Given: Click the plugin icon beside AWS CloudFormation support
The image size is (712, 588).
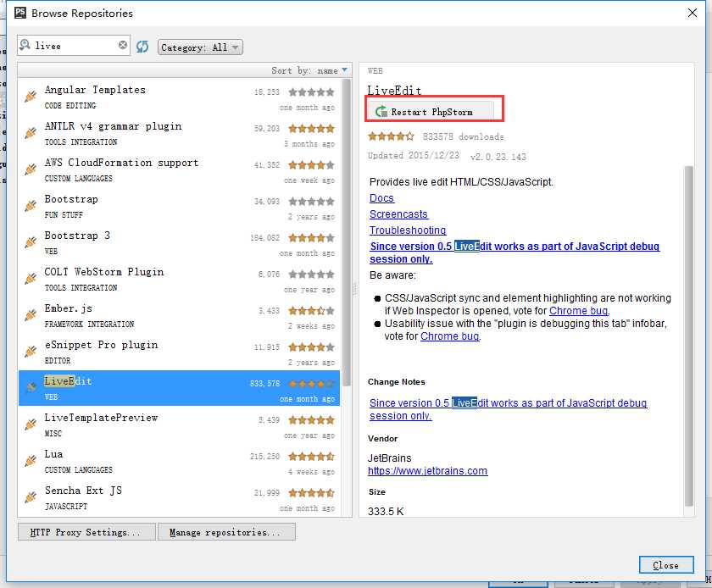Looking at the screenshot, I should point(31,169).
